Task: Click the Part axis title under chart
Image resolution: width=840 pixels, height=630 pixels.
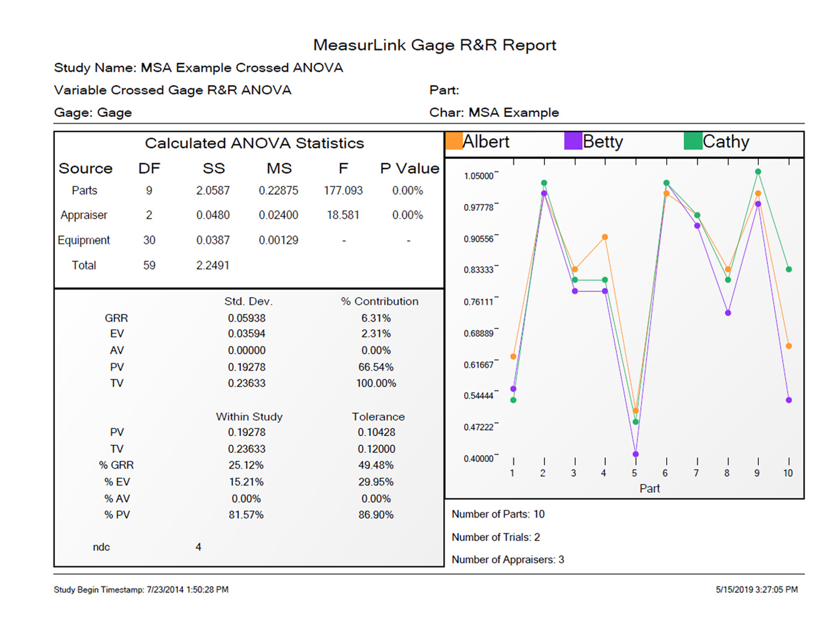Action: (x=649, y=489)
